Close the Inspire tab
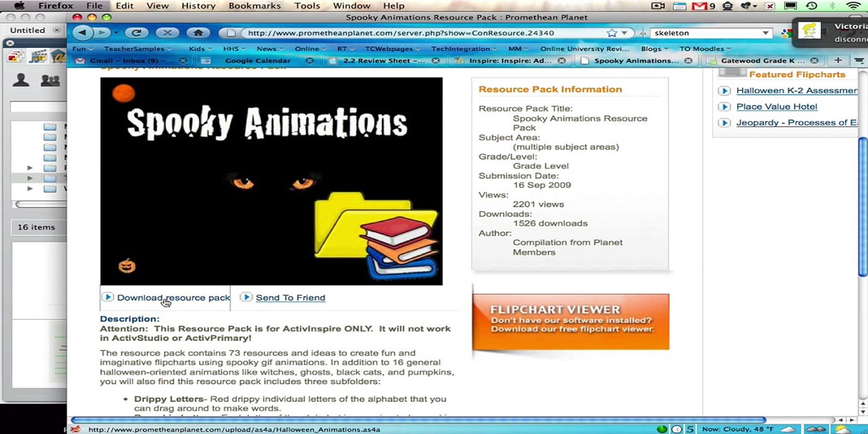 coord(561,60)
